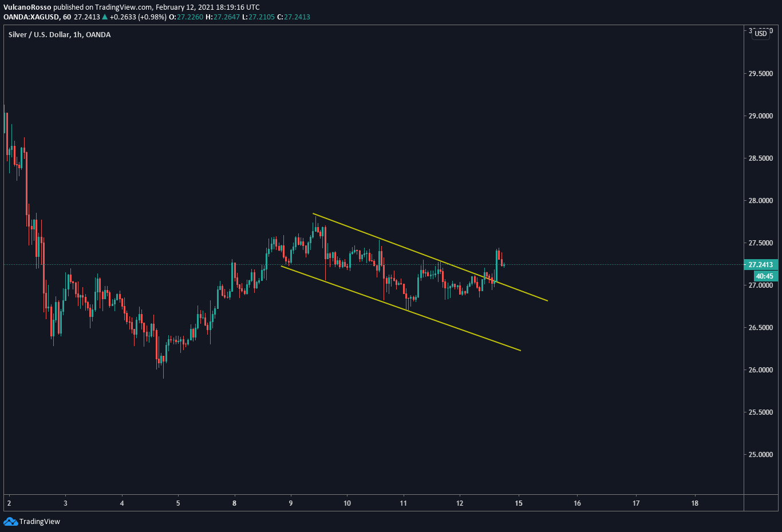
Task: Click the 28.0000 price axis label
Action: [761, 201]
